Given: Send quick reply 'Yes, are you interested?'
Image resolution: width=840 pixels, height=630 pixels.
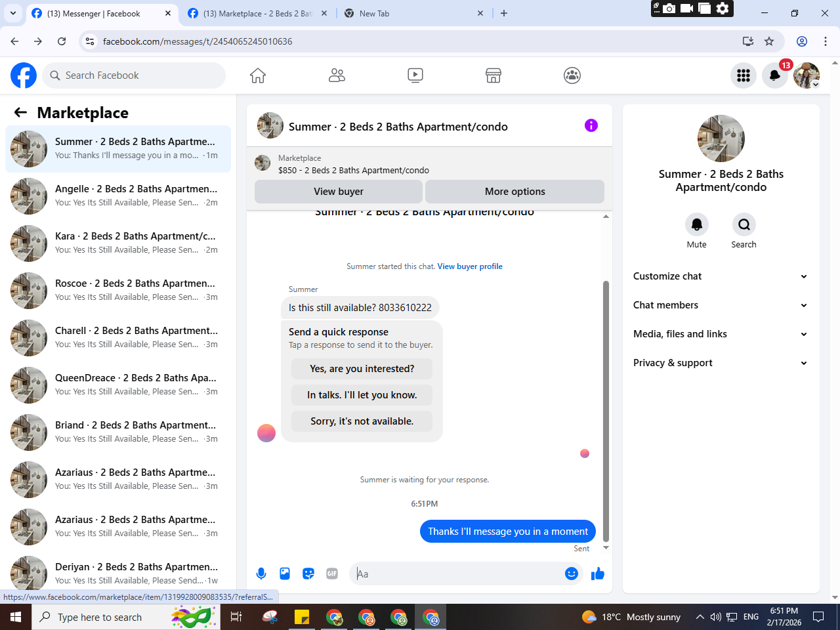Looking at the screenshot, I should coord(362,369).
